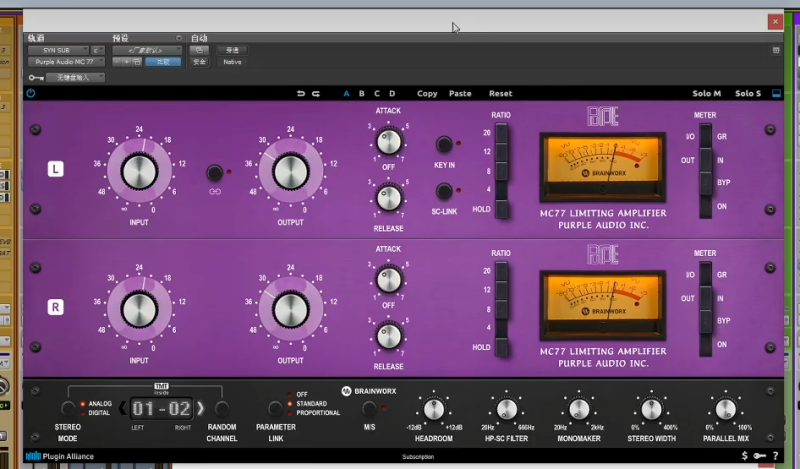
Task: Click the blue 比较 compare button
Action: point(163,62)
